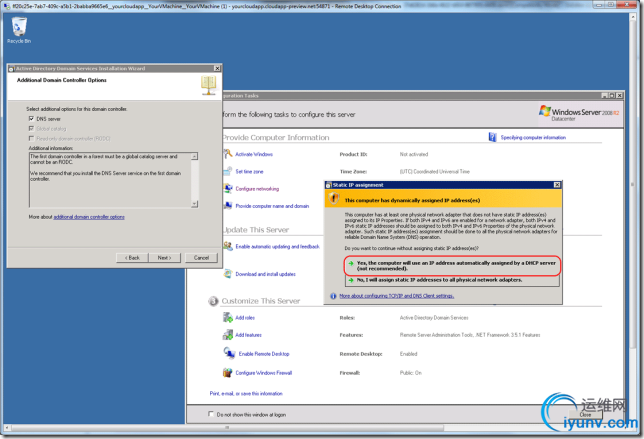Click the Add features icon
This screenshot has width=644, height=439.
point(228,335)
